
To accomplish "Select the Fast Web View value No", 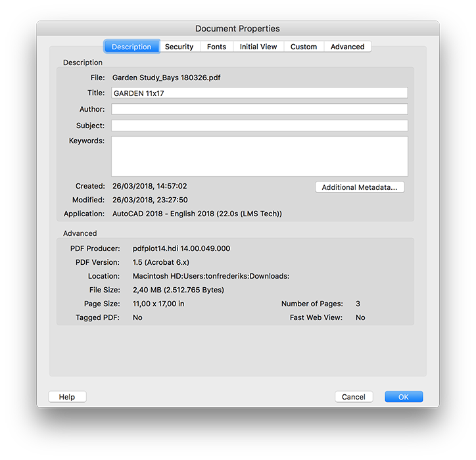I will point(360,317).
